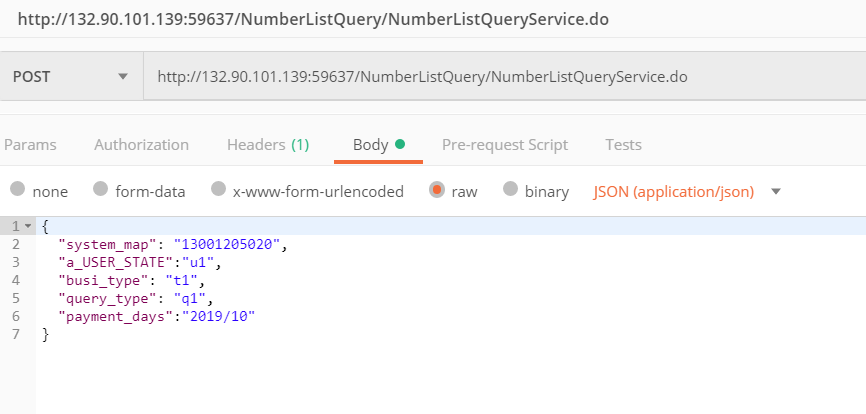Select the raw body radio button

[437, 190]
